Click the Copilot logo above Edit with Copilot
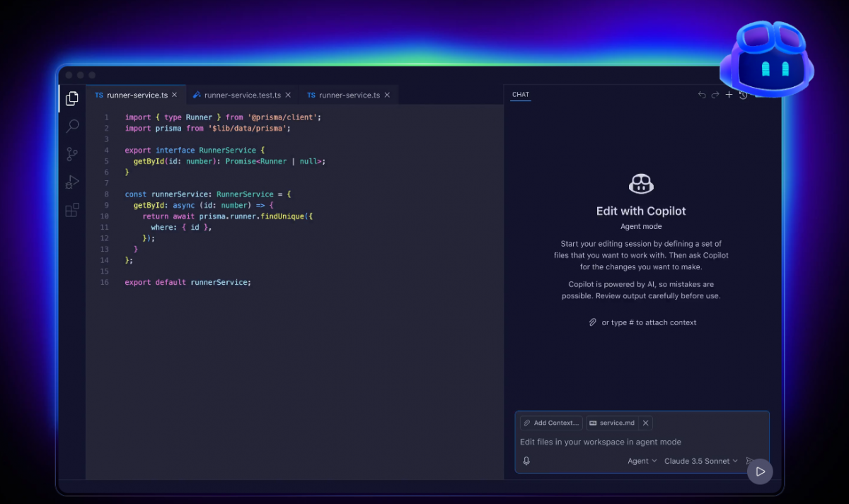 [x=641, y=184]
